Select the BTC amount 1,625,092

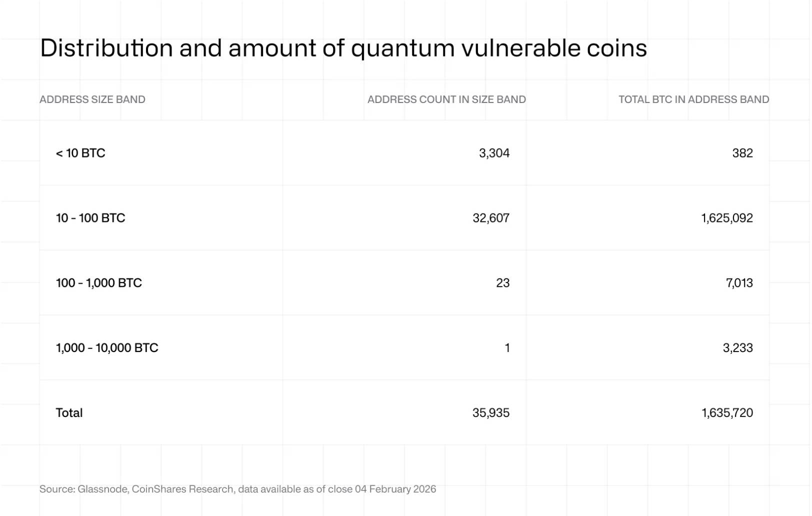(727, 218)
